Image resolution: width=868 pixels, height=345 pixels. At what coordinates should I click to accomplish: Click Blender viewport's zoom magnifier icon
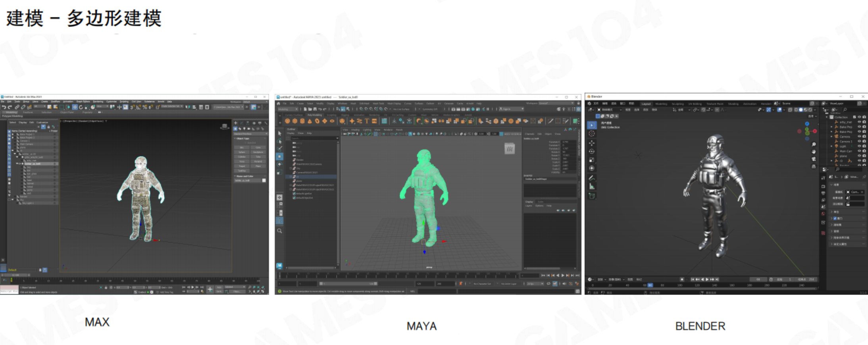tap(814, 144)
